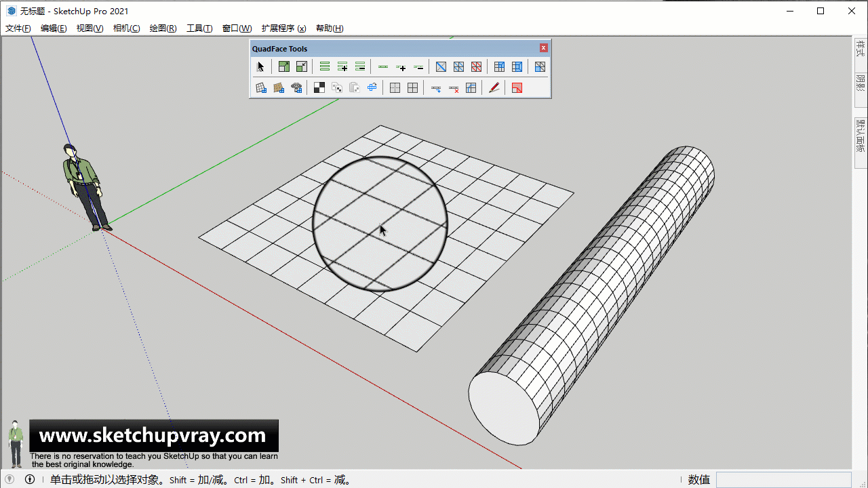Click the 数值 measurements input box
This screenshot has height=488, width=868.
click(783, 480)
